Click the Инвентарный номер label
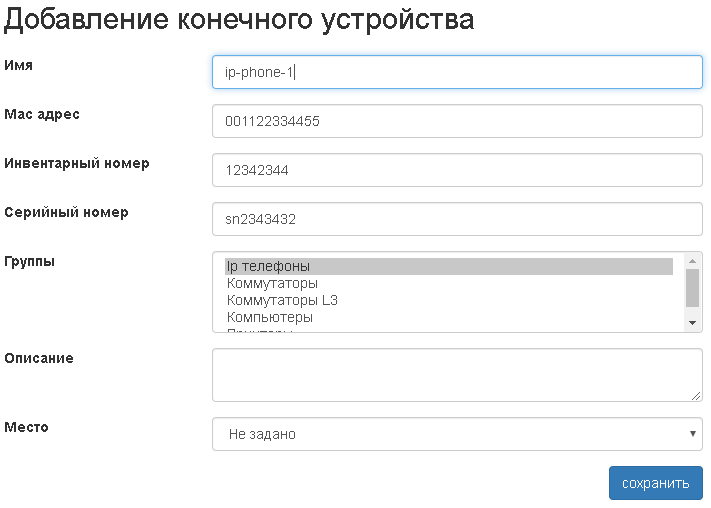 click(x=77, y=163)
